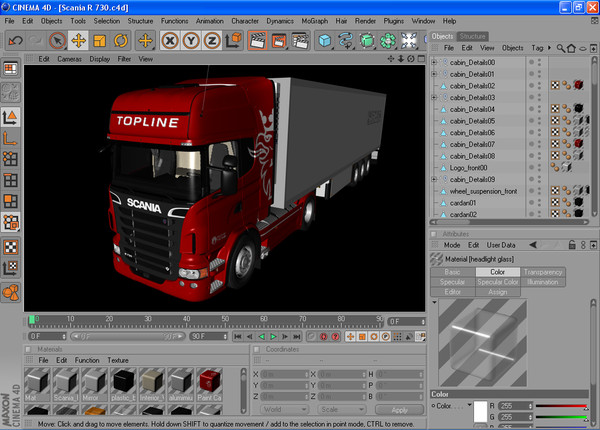Viewport: 600px width, 430px height.
Task: Switch to Object Axis tool
Action: 11,137
